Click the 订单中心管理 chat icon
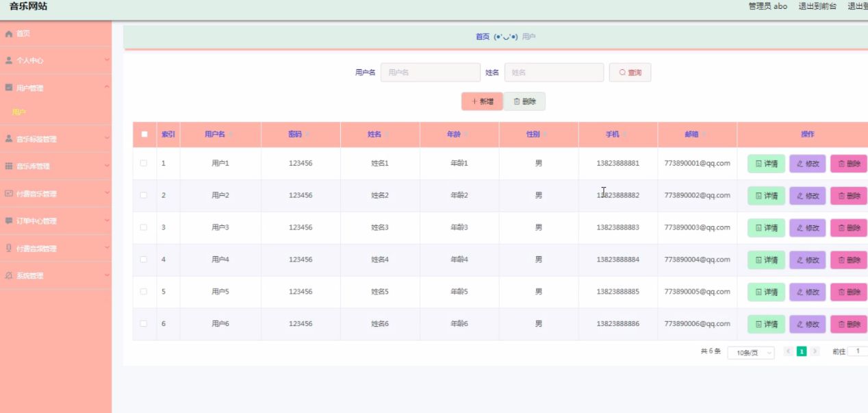The width and height of the screenshot is (868, 413). (9, 221)
